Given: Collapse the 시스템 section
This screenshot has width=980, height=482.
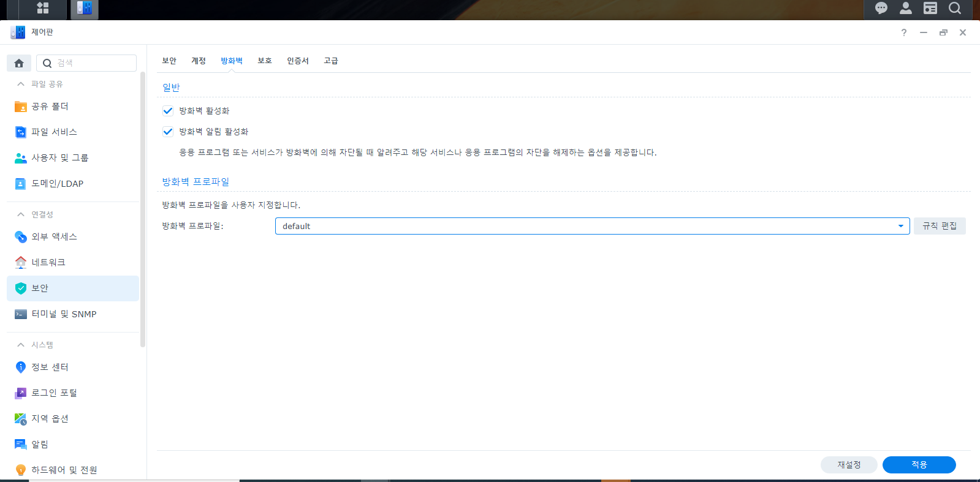Looking at the screenshot, I should pyautogui.click(x=21, y=345).
